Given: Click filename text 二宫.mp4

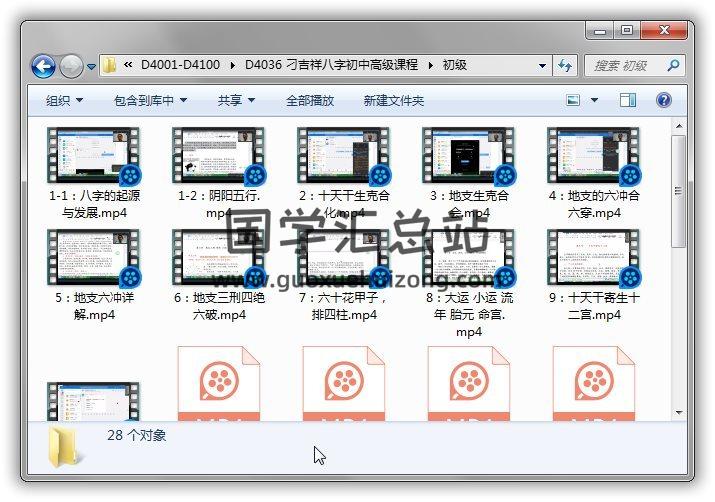Looking at the screenshot, I should 594,315.
